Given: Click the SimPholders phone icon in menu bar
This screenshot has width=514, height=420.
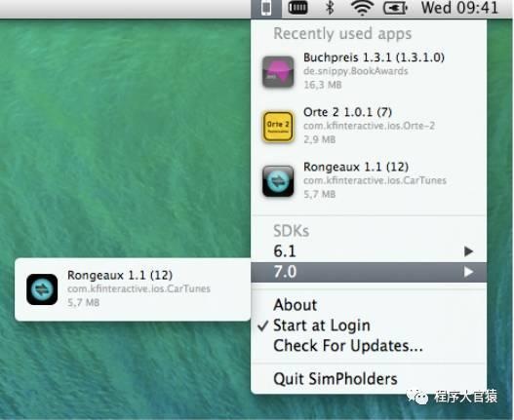Looking at the screenshot, I should [266, 8].
